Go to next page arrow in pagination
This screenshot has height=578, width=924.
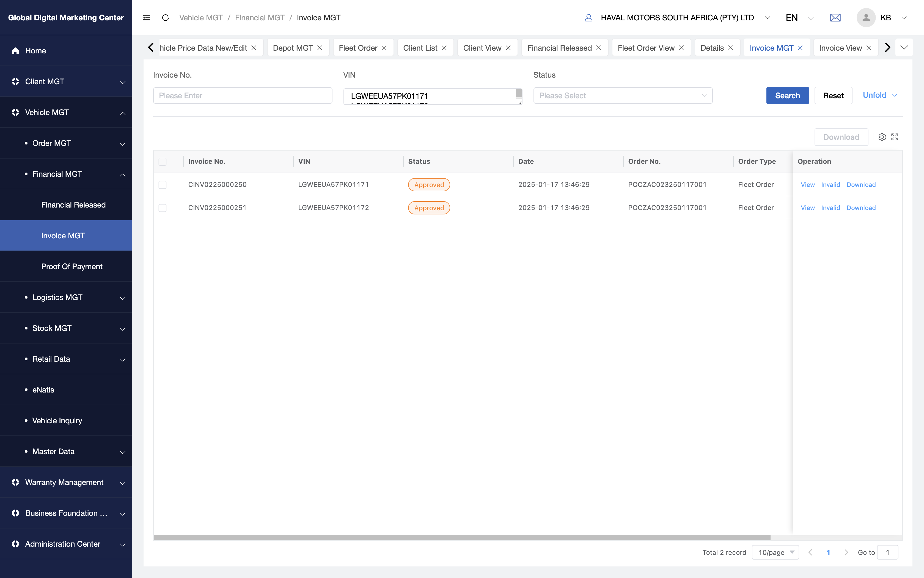(x=846, y=552)
